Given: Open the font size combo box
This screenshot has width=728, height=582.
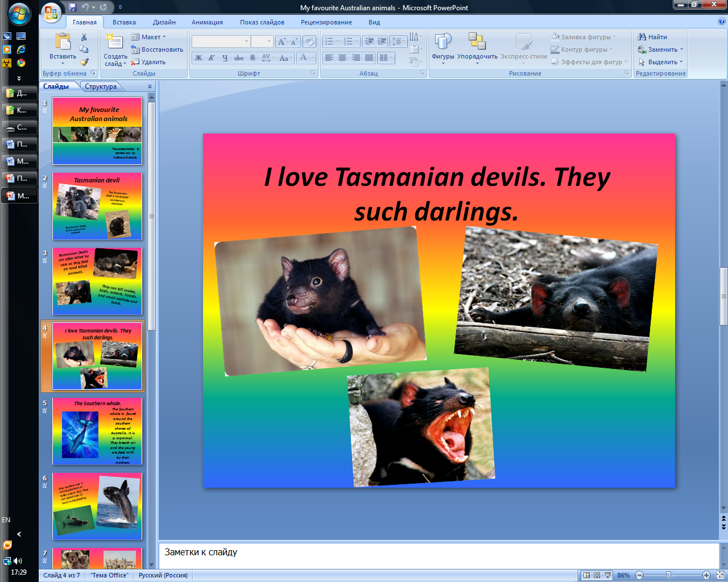Looking at the screenshot, I should (262, 41).
